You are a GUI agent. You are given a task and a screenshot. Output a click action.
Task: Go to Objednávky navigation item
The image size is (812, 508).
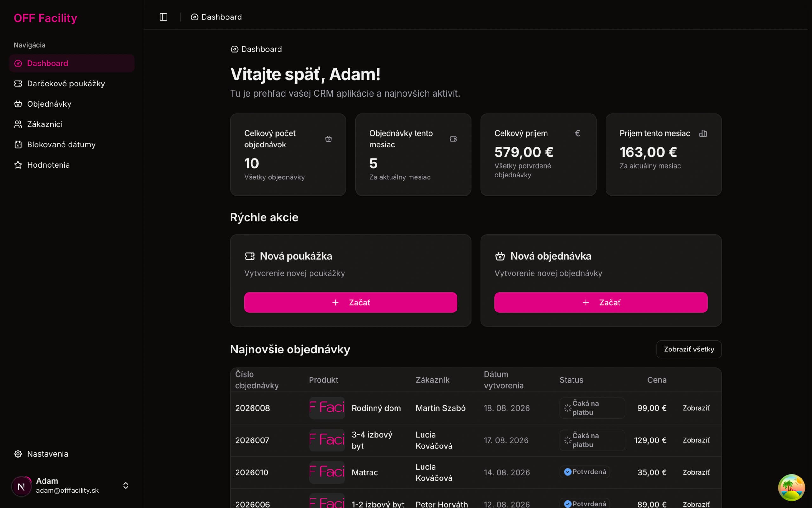click(x=72, y=104)
